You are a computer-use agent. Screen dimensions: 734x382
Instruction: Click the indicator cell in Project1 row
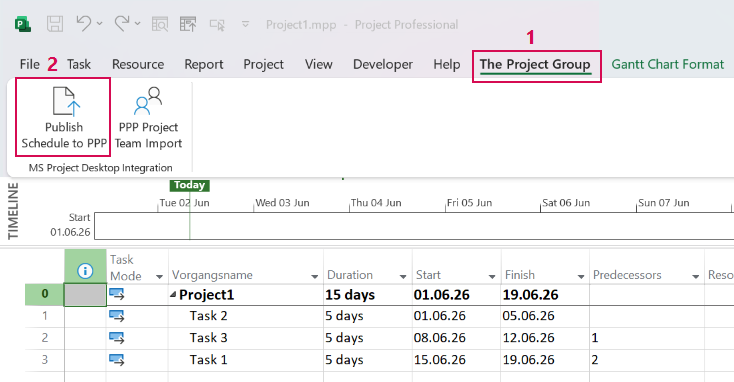85,295
